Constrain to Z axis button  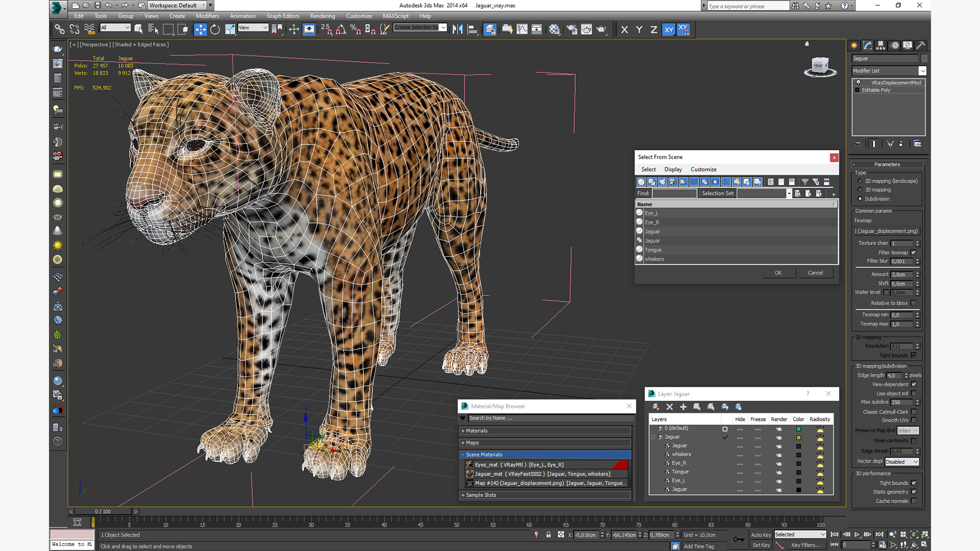point(653,30)
